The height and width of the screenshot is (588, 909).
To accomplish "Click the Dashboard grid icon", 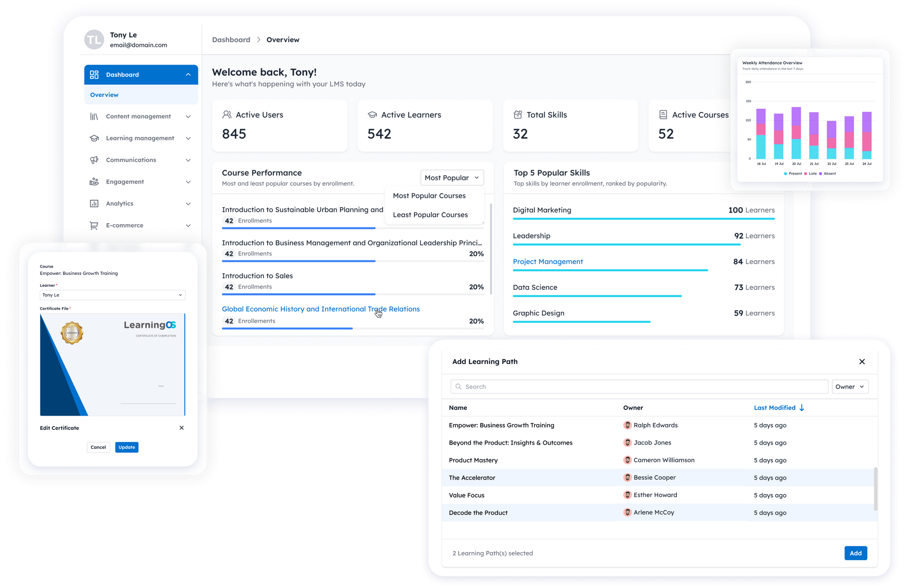I will click(94, 75).
